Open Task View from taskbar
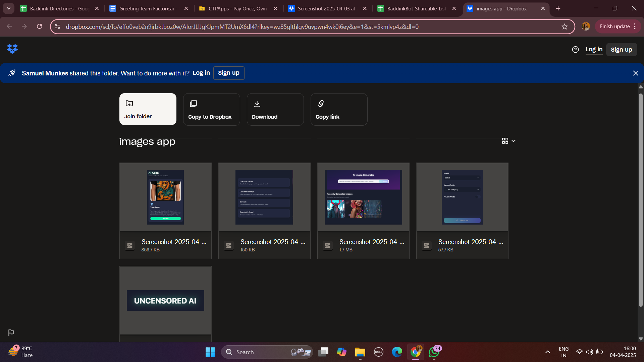This screenshot has height=362, width=644. click(x=323, y=352)
